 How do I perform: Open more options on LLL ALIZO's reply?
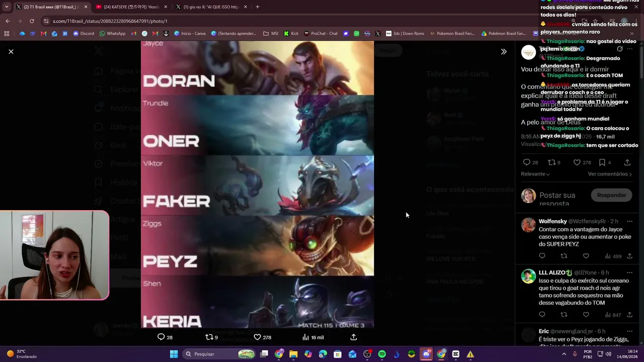click(629, 273)
